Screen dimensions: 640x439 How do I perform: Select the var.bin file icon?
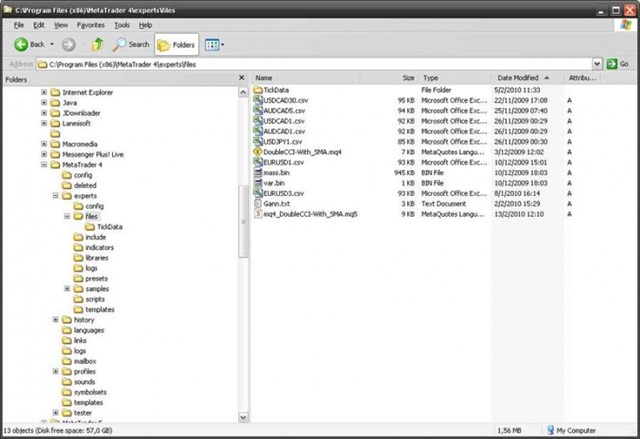pyautogui.click(x=258, y=183)
